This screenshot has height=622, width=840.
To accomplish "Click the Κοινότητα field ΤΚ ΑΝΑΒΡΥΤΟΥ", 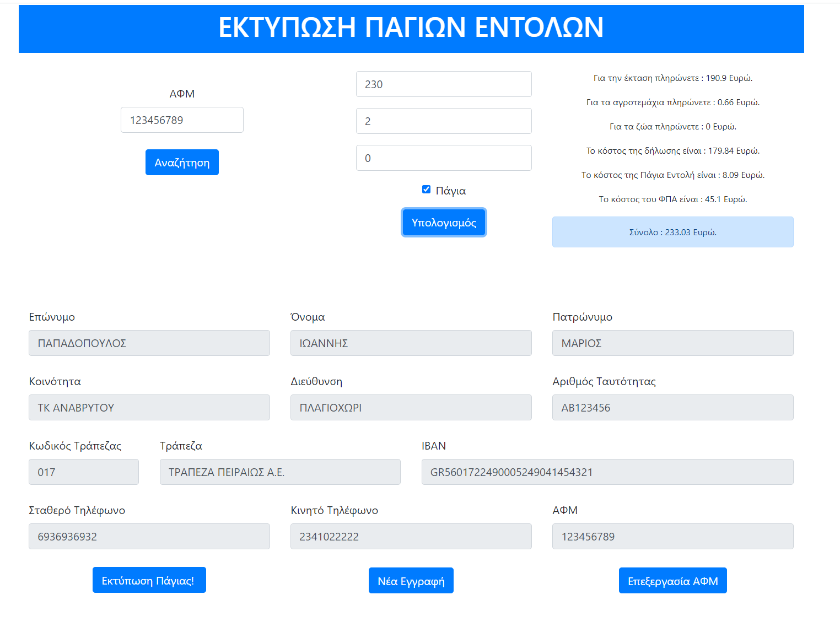I will 149,408.
